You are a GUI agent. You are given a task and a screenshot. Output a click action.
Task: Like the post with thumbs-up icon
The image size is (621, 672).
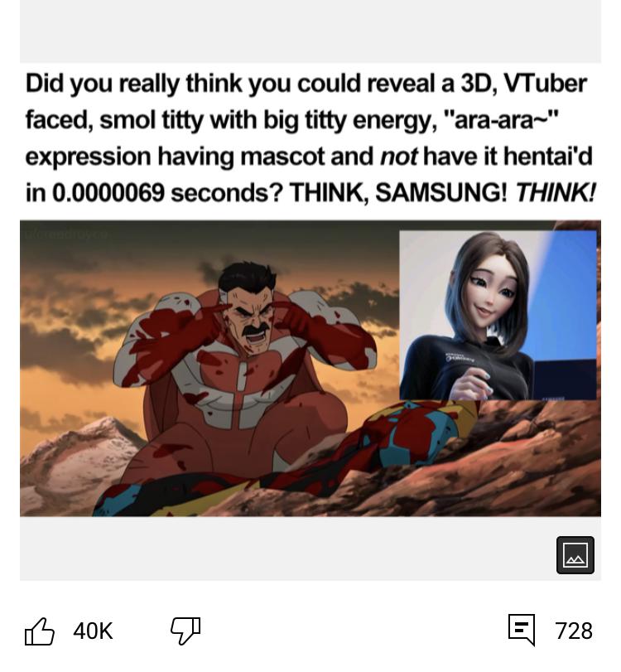(x=40, y=631)
